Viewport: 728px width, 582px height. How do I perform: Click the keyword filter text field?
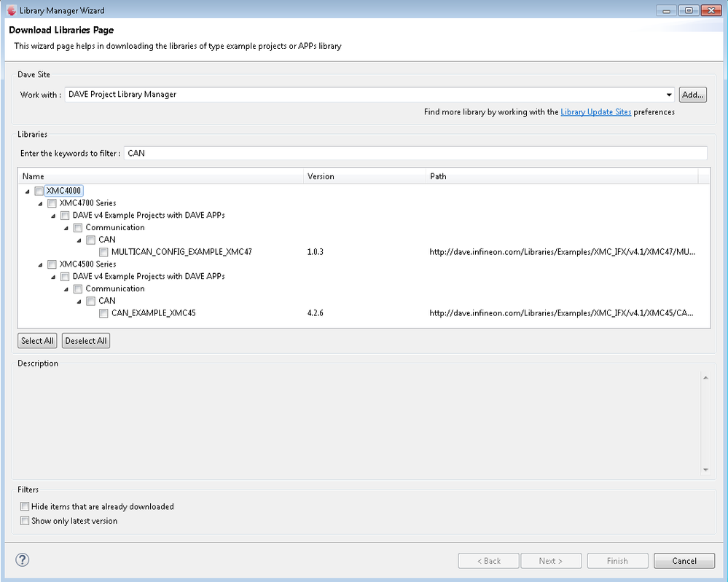point(415,153)
